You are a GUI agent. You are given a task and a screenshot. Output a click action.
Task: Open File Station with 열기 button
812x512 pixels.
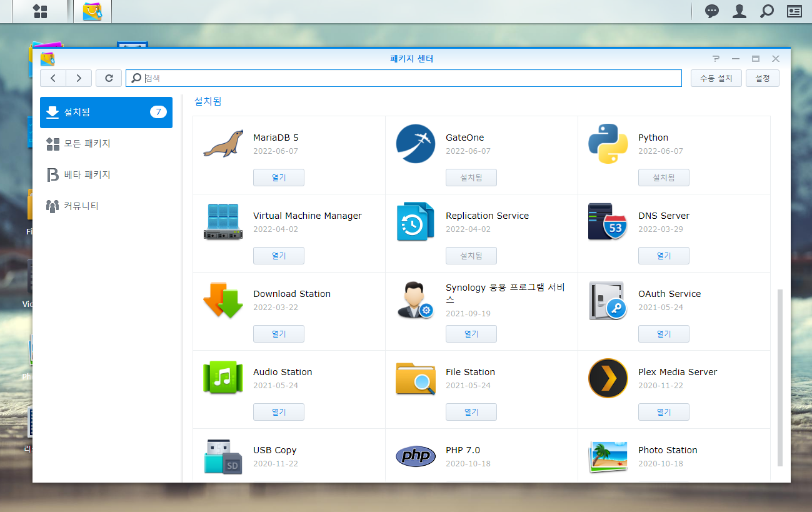point(471,412)
